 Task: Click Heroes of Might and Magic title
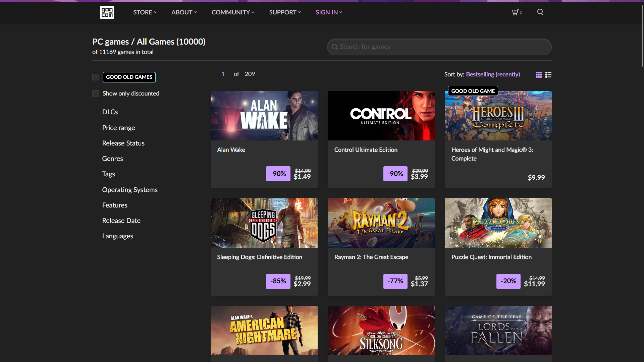point(492,154)
